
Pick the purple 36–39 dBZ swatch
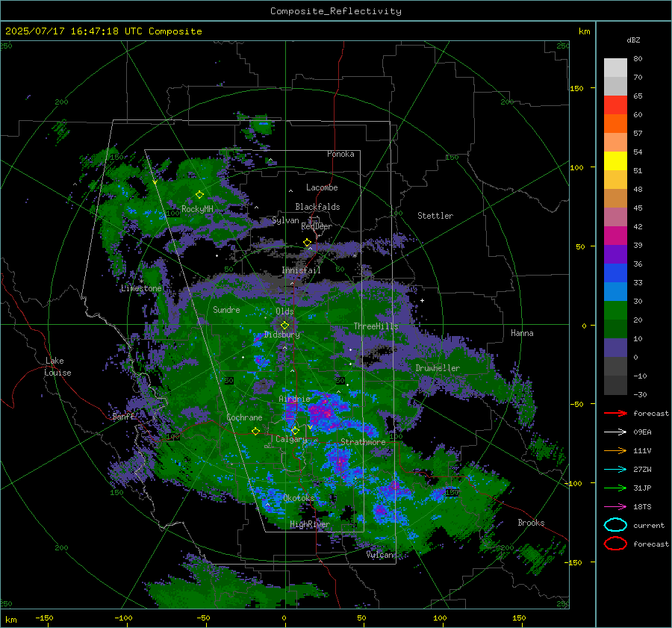(615, 255)
